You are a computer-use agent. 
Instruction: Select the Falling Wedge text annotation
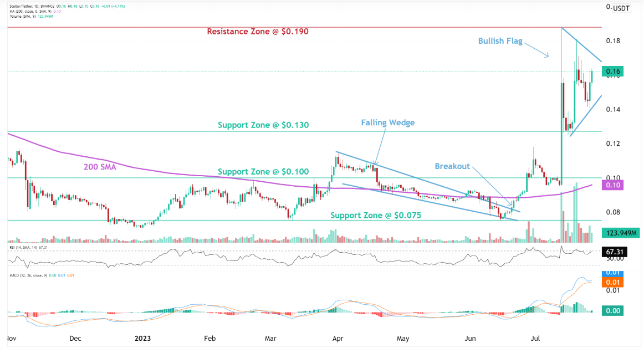[387, 122]
